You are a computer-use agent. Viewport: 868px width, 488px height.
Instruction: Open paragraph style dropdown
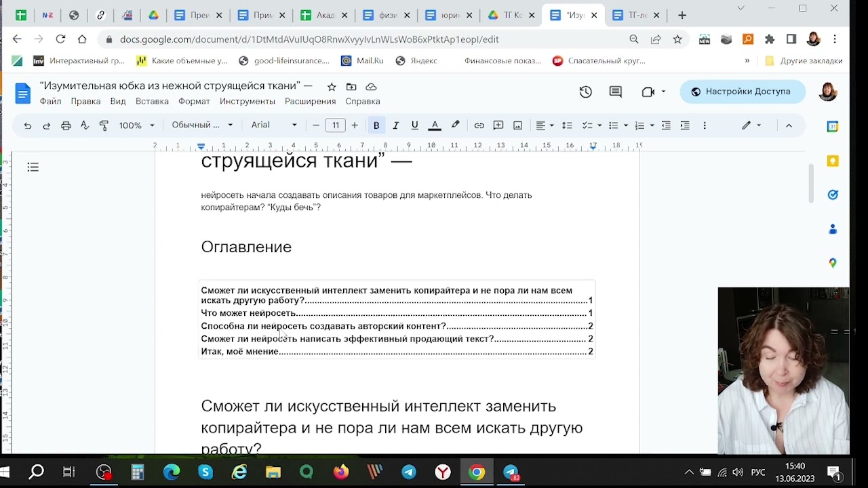202,125
